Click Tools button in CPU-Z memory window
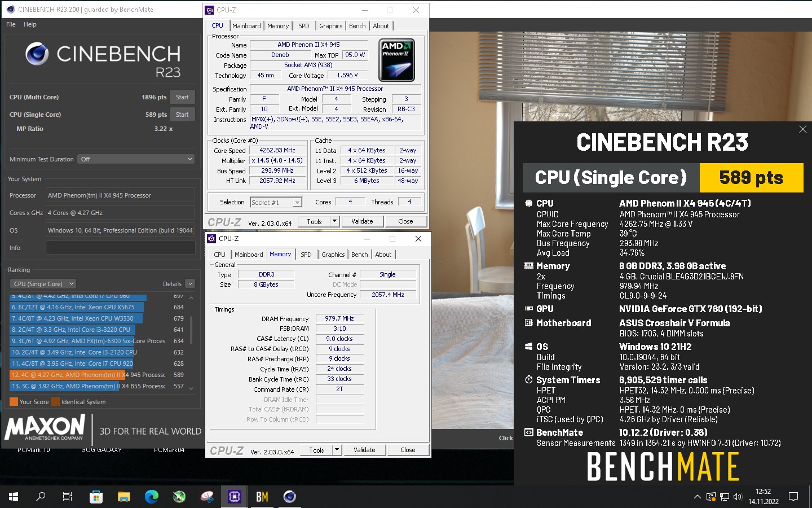 316,450
